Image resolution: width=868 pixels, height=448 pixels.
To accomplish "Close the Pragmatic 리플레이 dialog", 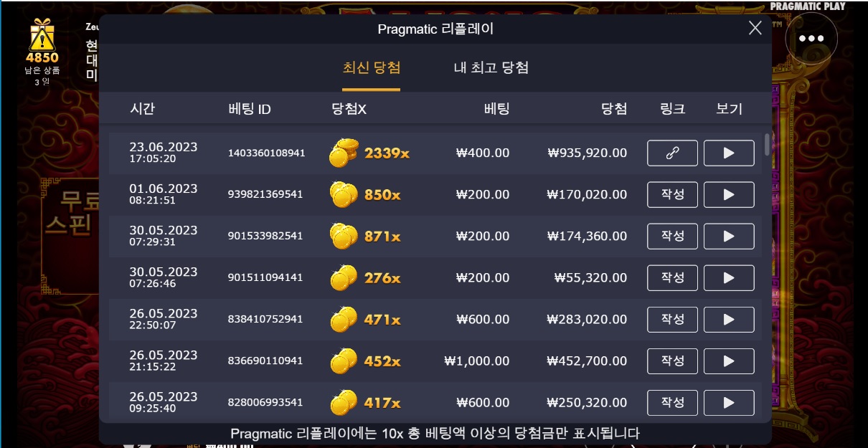I will pyautogui.click(x=755, y=28).
